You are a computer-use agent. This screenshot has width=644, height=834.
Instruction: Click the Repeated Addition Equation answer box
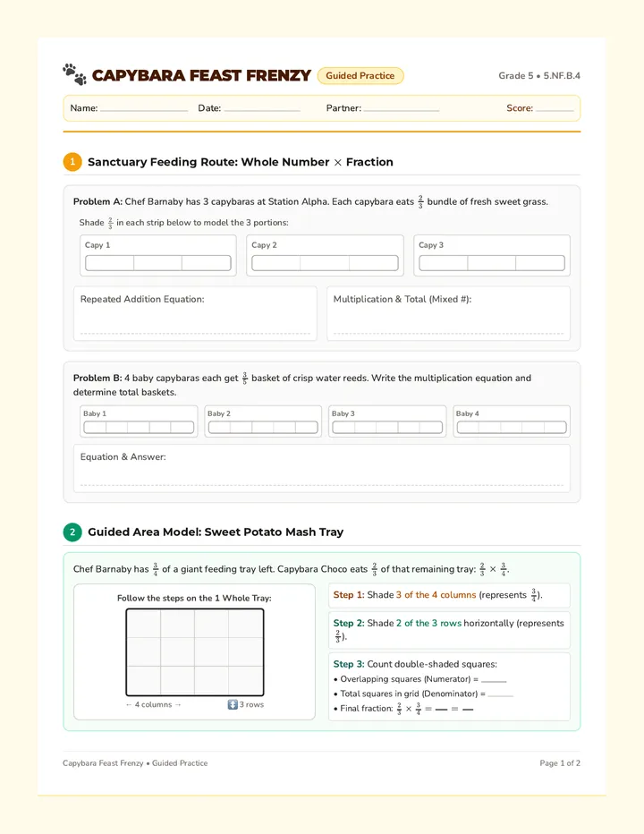click(195, 313)
